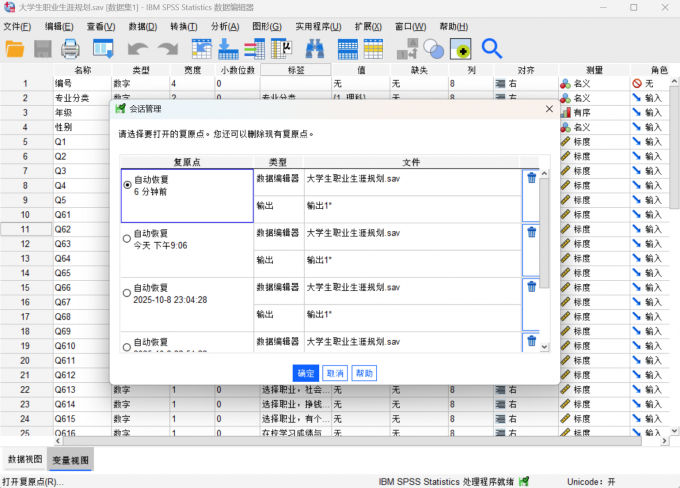This screenshot has height=488, width=680.
Task: Click the Weight cases circles icon
Action: coord(434,49)
